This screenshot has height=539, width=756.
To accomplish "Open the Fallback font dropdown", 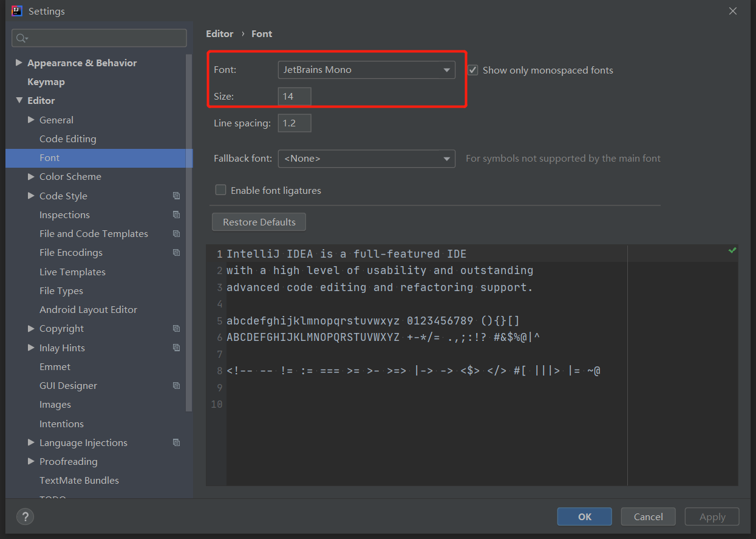I will (x=446, y=159).
